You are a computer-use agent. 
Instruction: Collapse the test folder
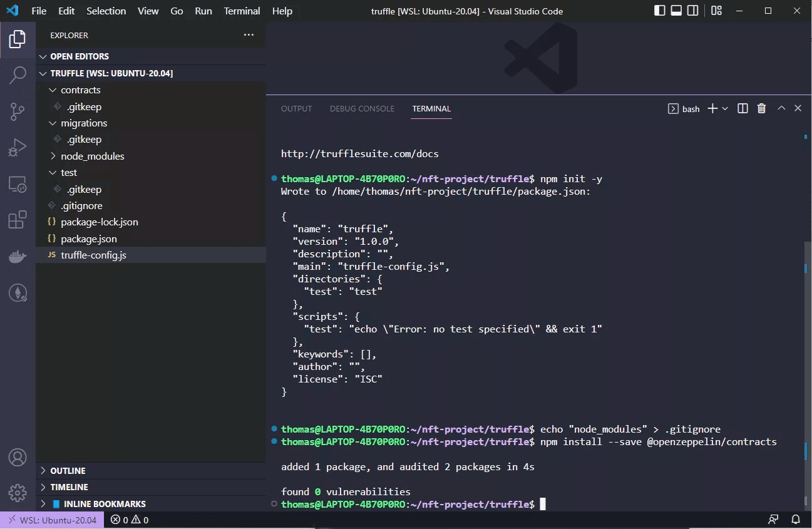coord(151,173)
